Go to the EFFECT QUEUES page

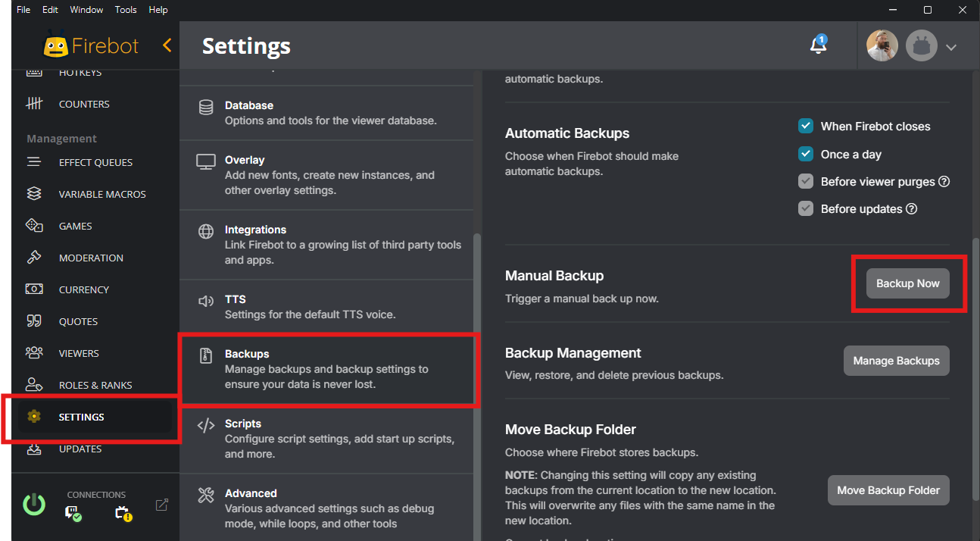point(95,162)
